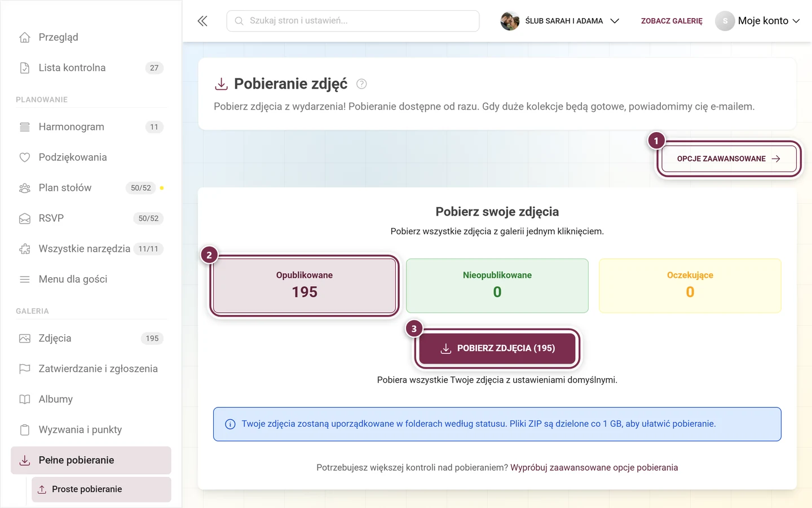Click the 11/11 badge on Wszystkie narzędzia
This screenshot has width=812, height=508.
[x=148, y=249]
